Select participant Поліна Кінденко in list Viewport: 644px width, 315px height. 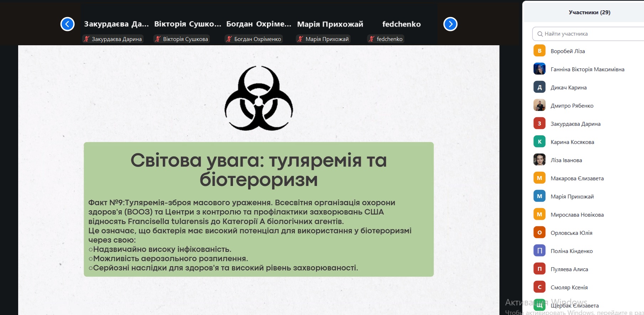click(x=571, y=251)
